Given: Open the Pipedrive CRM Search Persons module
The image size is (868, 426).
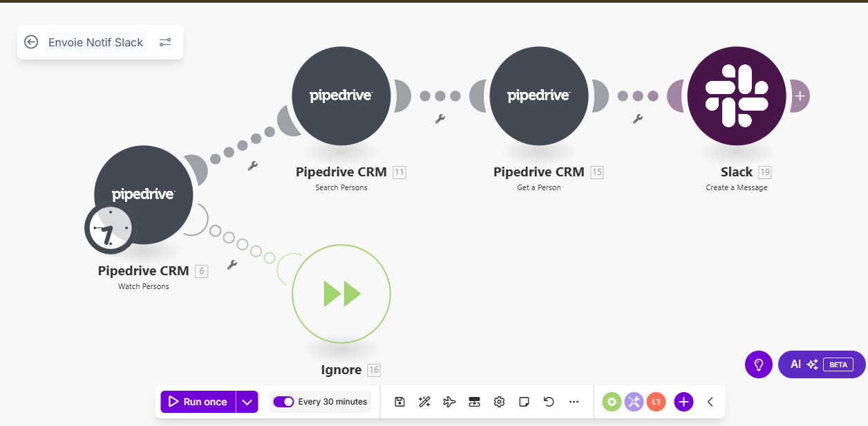Looking at the screenshot, I should click(x=341, y=95).
